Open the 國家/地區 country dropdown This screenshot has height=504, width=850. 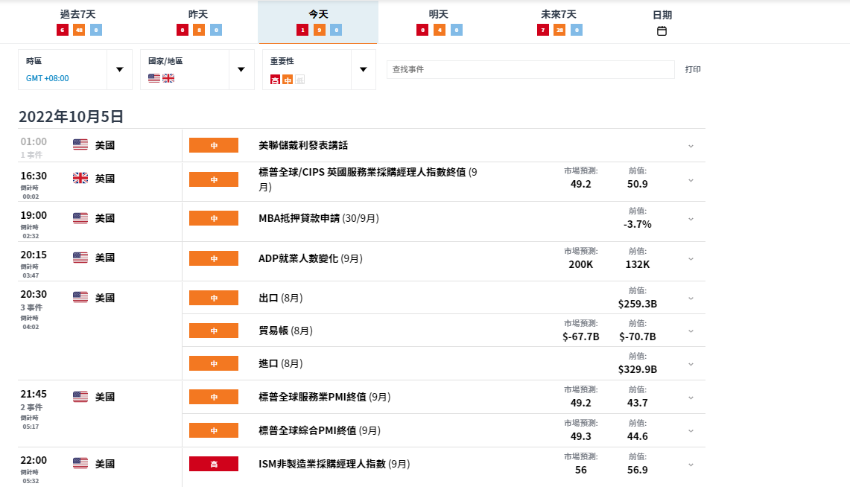(241, 70)
